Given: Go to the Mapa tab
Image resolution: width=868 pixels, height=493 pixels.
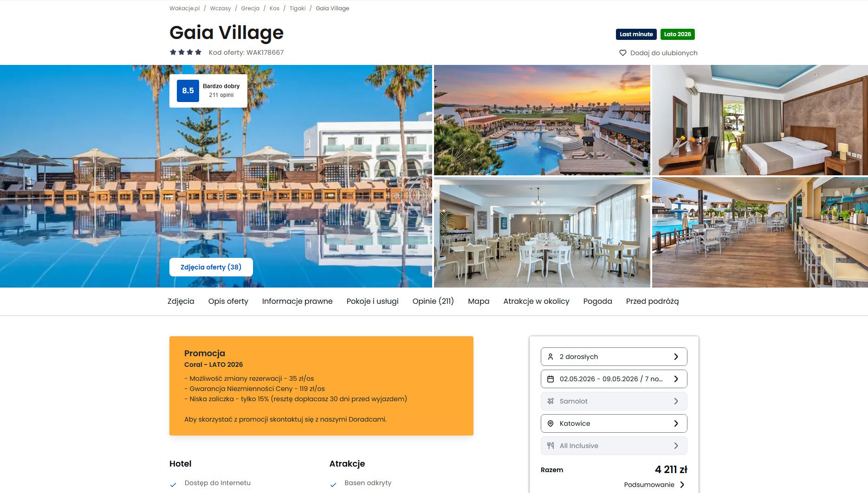Looking at the screenshot, I should point(479,301).
